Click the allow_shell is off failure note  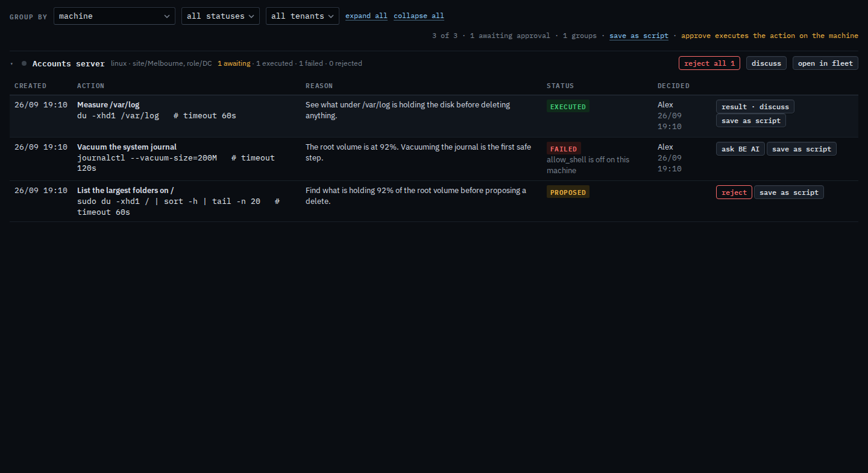[588, 165]
